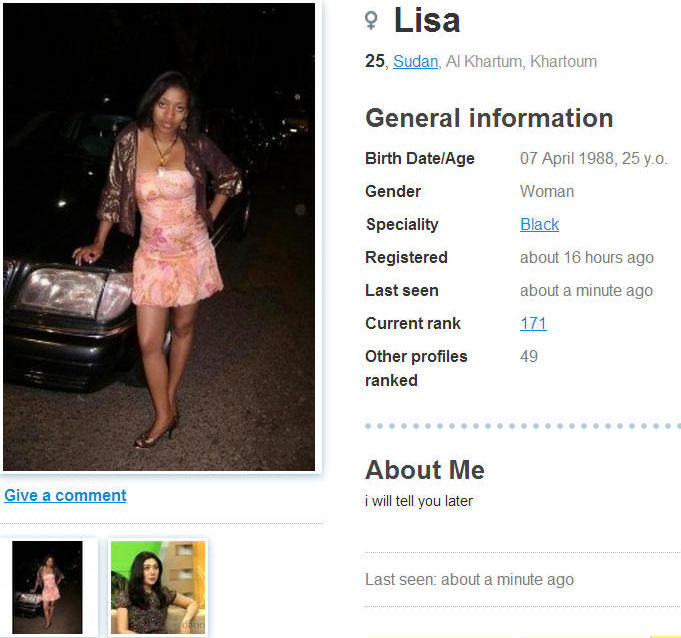This screenshot has height=638, width=681.
Task: Click the Registered about 16 hours ago value
Action: (587, 257)
